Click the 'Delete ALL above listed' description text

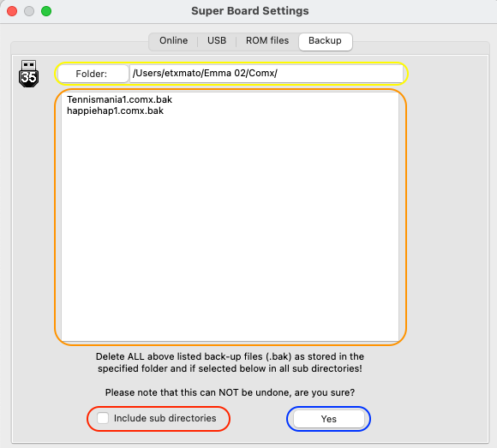click(230, 362)
